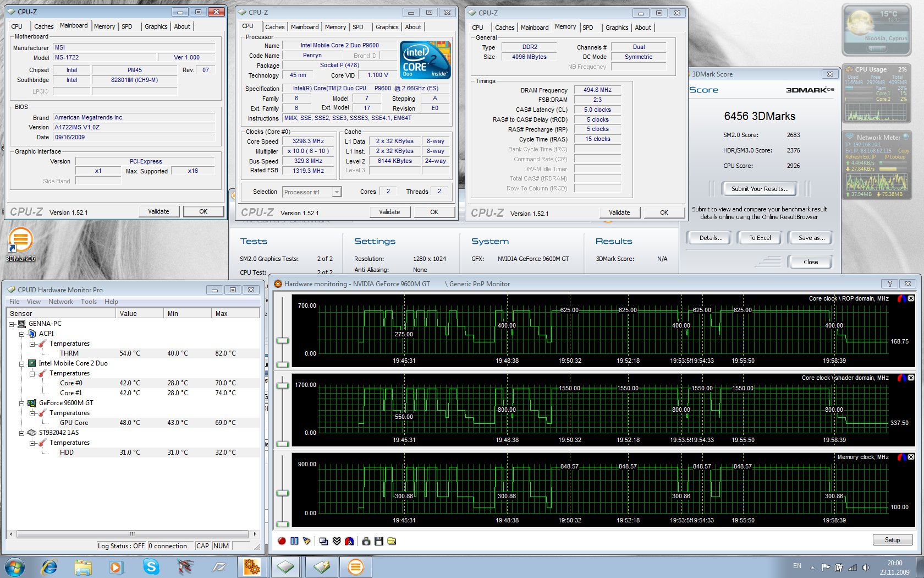924x578 pixels.
Task: Collapse the Intel Mobile Core 2 Duo node
Action: [x=22, y=363]
